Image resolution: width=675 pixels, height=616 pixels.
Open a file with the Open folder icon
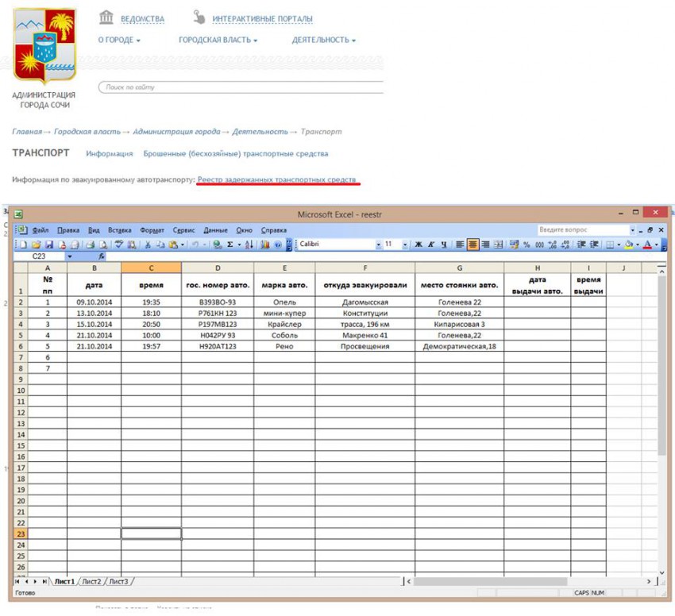[36, 245]
